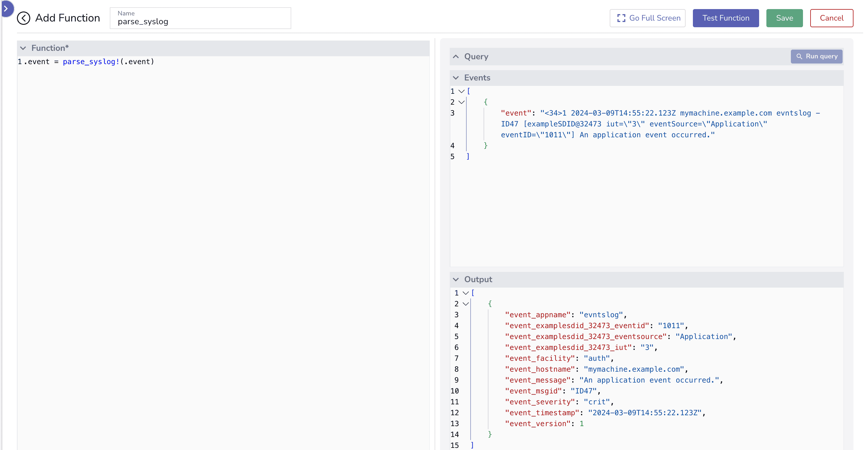Collapse line 1 of the Output JSON array
Screen dimensions: 868x450
click(465, 293)
